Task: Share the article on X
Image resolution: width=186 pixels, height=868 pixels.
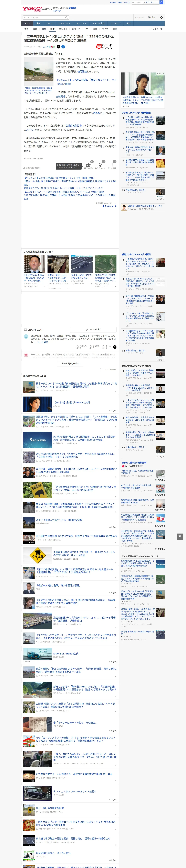Action: coord(58,47)
